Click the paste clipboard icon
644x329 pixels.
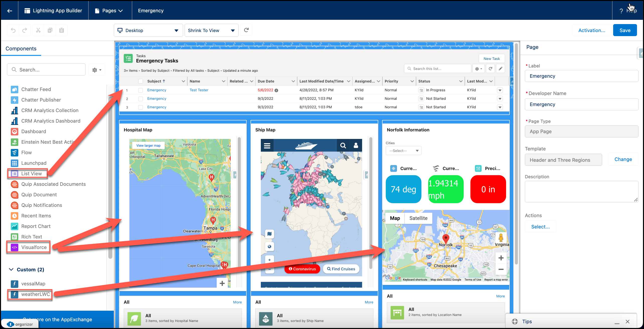coord(61,30)
